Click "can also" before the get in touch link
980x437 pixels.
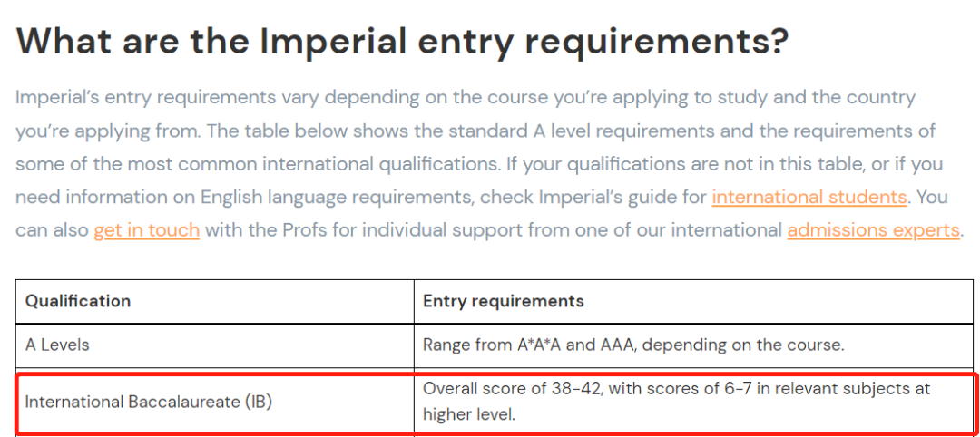(52, 230)
